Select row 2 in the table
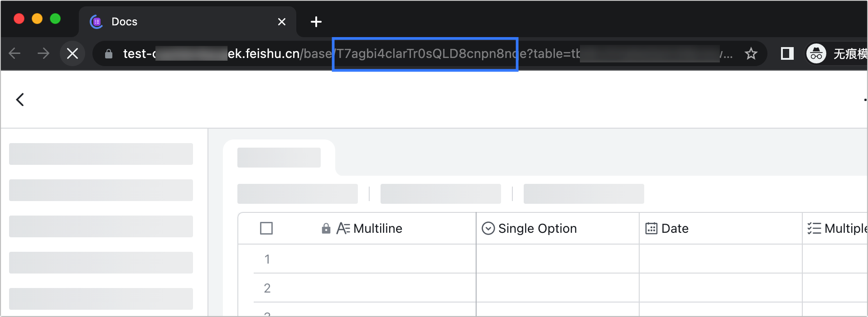The image size is (868, 317). 267,288
